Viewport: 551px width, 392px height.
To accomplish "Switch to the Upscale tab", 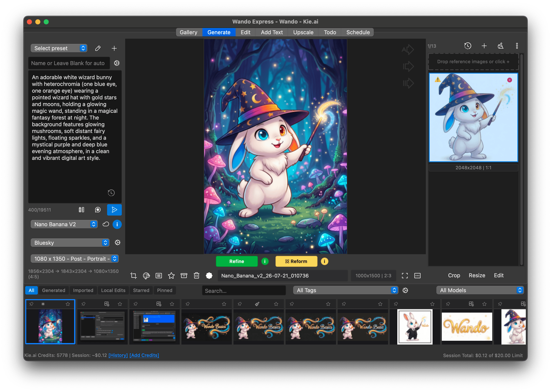I will click(303, 32).
